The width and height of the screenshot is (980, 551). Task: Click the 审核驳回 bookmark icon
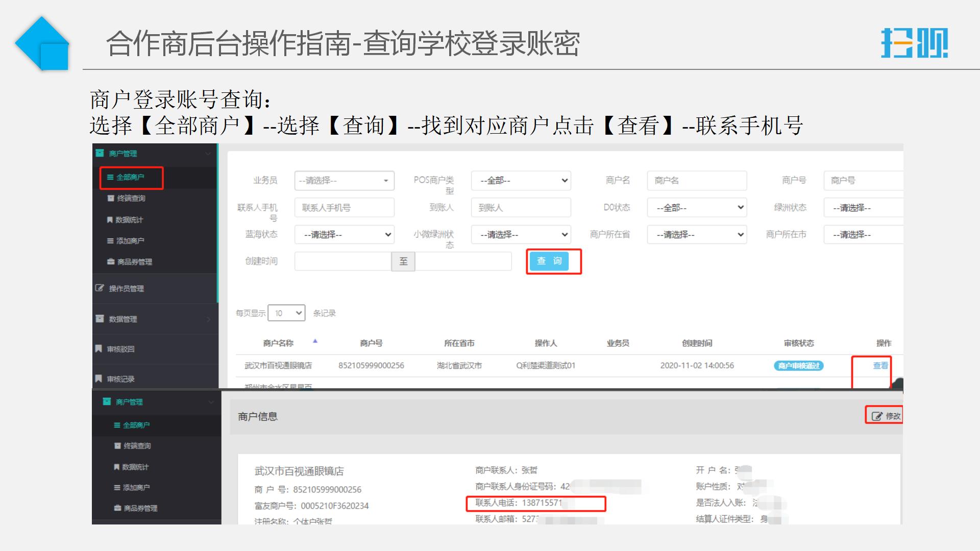pyautogui.click(x=99, y=349)
